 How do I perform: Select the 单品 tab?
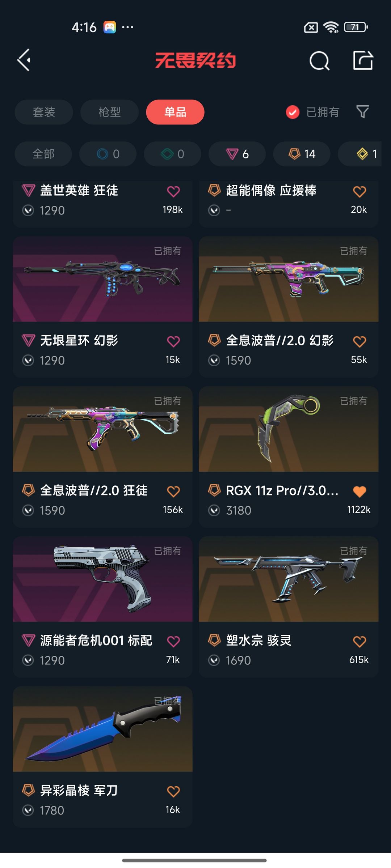pos(175,112)
